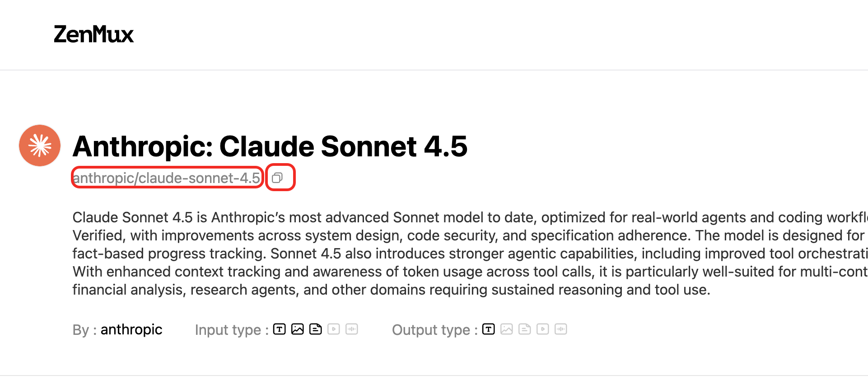Click the greyed audio input type icon

coord(352,329)
